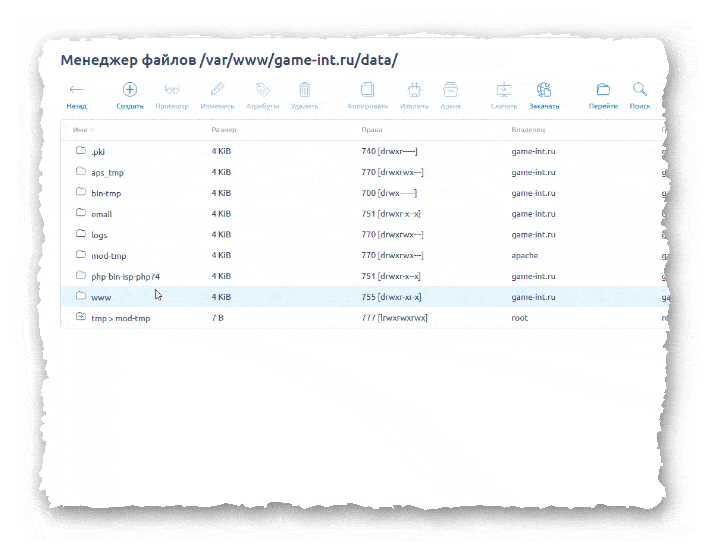Viewport: 704px width, 544px height.
Task: Click the folder icon beside email
Action: pos(81,212)
